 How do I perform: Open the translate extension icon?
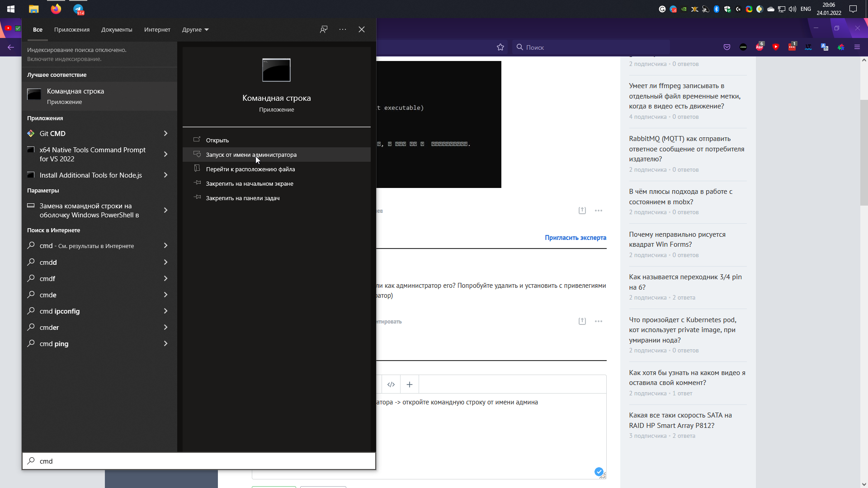[825, 47]
